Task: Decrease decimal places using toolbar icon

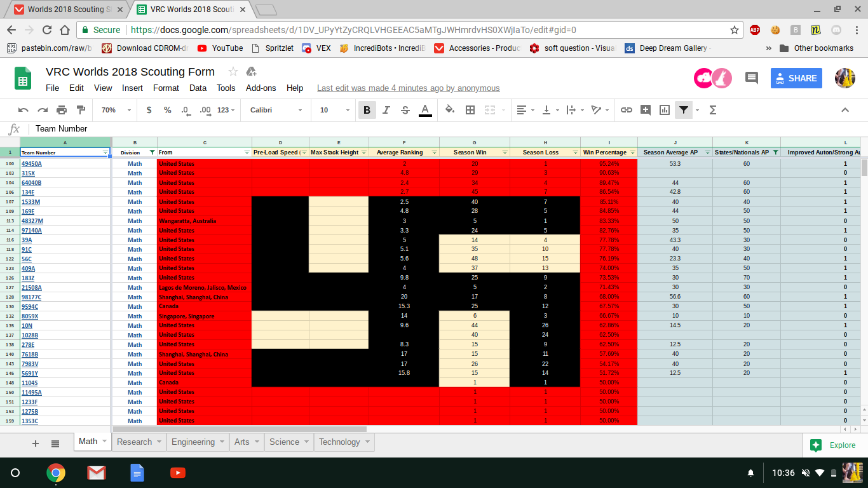Action: pos(186,110)
